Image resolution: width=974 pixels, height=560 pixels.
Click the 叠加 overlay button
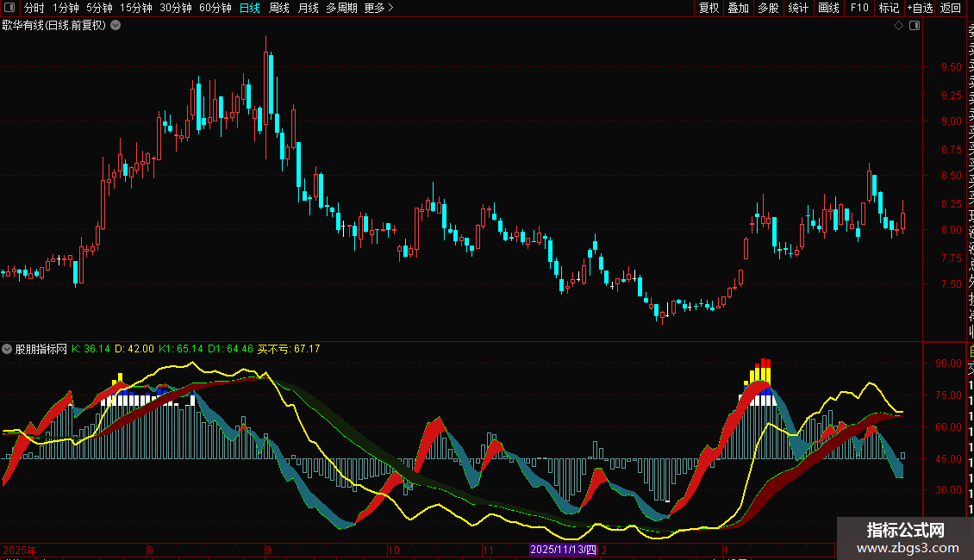click(x=739, y=8)
